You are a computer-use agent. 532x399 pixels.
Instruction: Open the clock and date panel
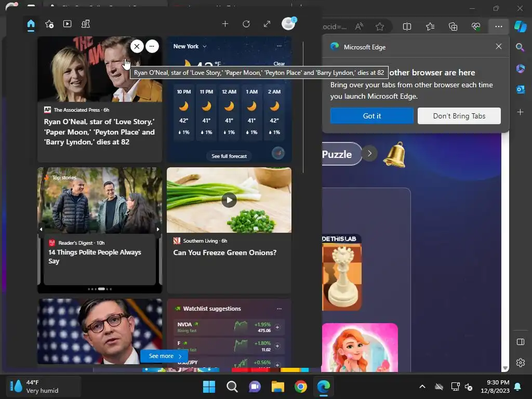click(x=495, y=387)
